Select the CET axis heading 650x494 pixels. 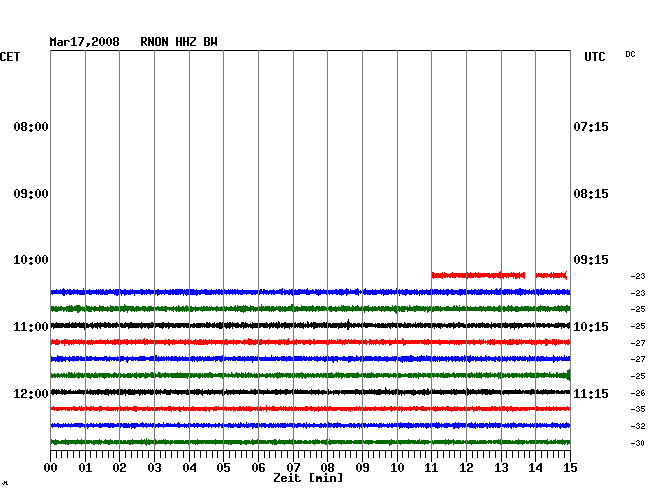10,57
